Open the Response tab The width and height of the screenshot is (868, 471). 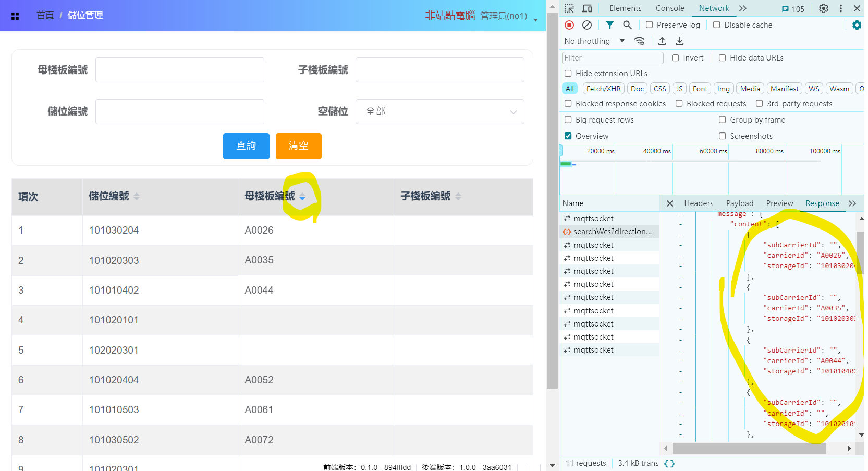point(822,203)
